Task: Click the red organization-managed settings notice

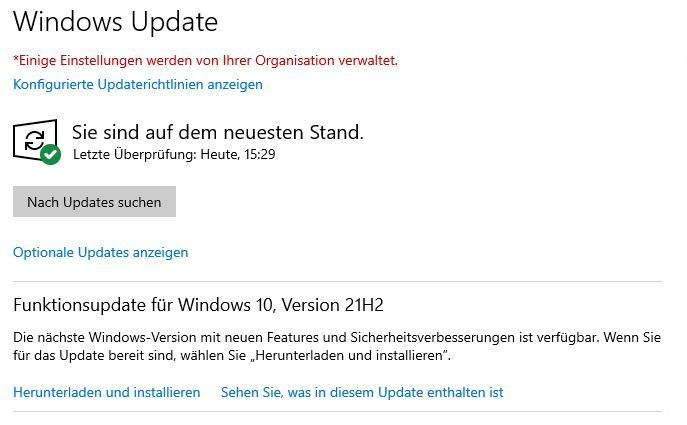Action: (205, 60)
